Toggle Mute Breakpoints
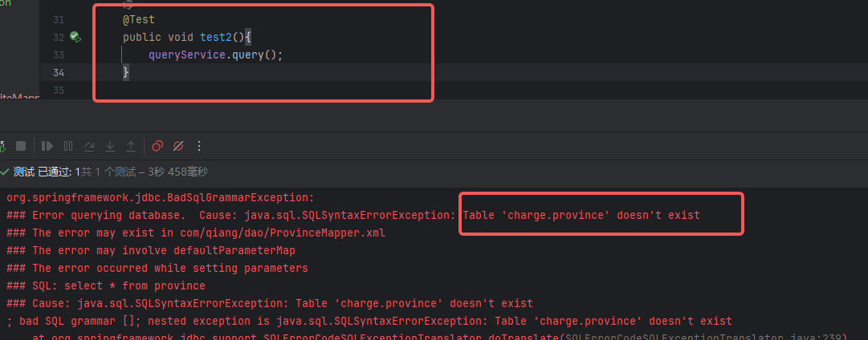Image resolution: width=868 pixels, height=340 pixels. tap(178, 146)
